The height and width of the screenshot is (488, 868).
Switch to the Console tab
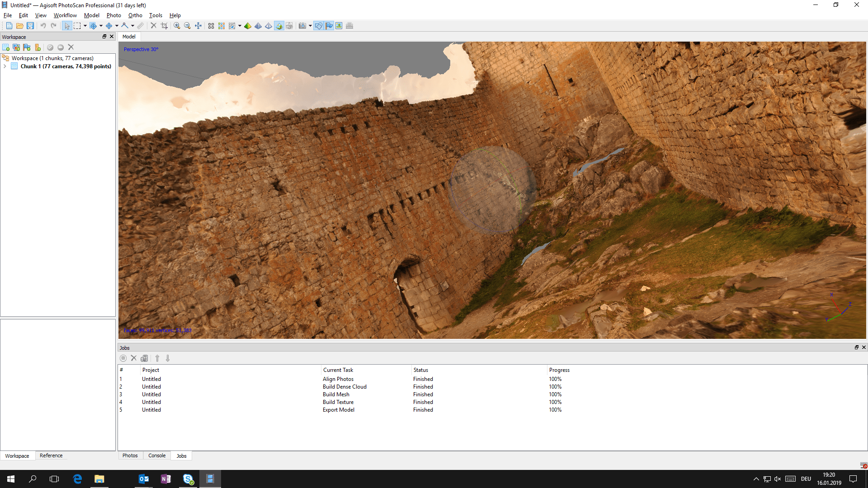157,455
